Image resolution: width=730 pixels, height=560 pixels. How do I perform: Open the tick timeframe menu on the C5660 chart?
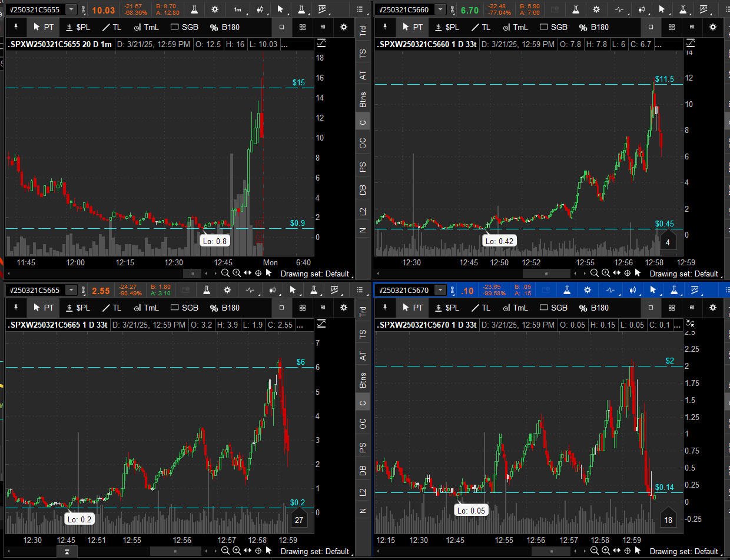coord(619,9)
